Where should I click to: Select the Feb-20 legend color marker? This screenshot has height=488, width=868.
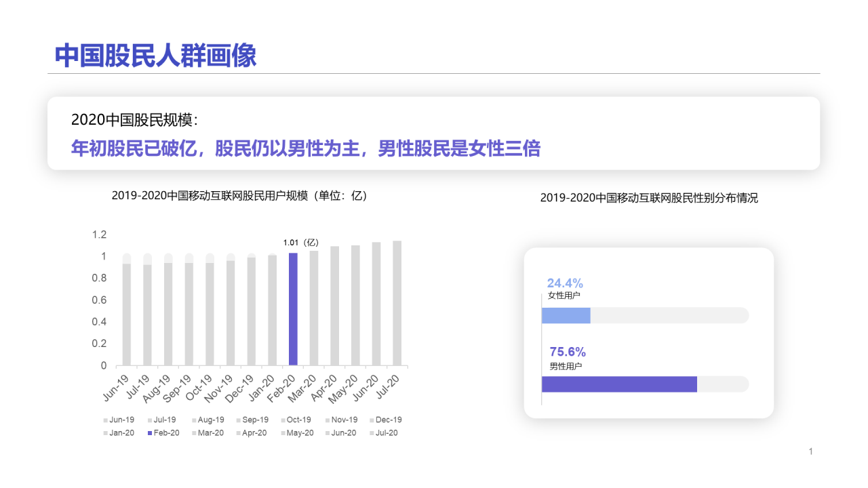tap(149, 433)
